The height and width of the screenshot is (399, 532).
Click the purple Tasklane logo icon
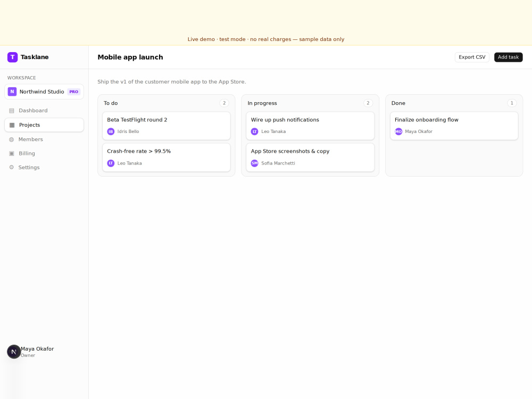click(13, 57)
